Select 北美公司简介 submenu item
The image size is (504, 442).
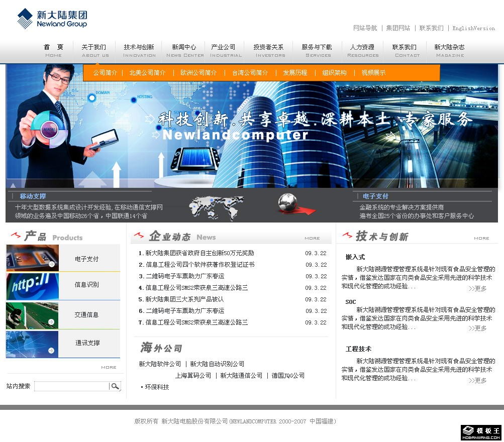coord(148,73)
